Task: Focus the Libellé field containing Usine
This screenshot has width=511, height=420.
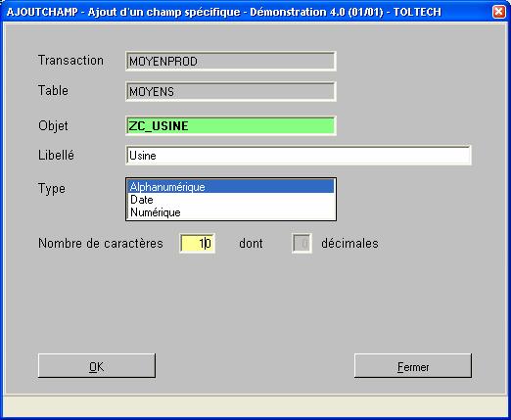Action: click(x=299, y=156)
